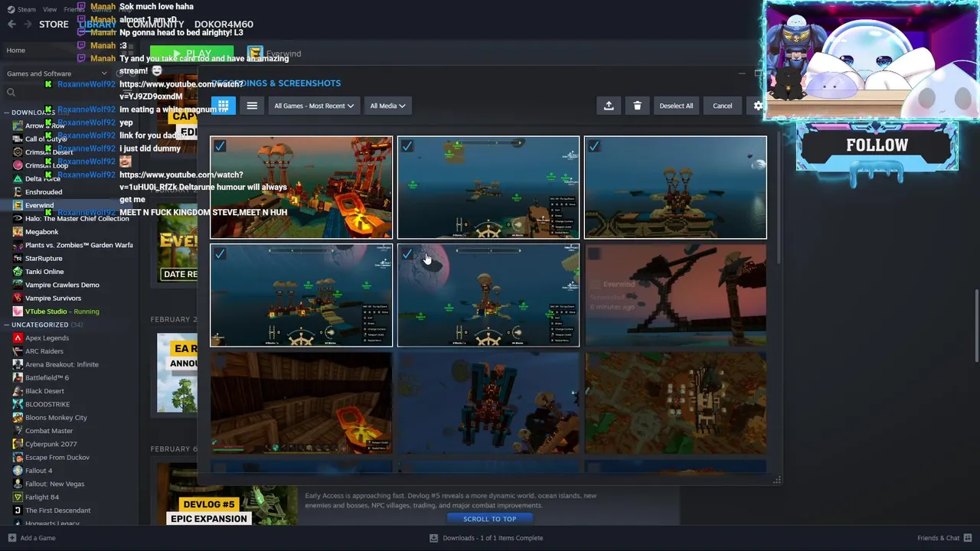
Task: Uncheck the third screenshot in top row
Action: pyautogui.click(x=593, y=146)
